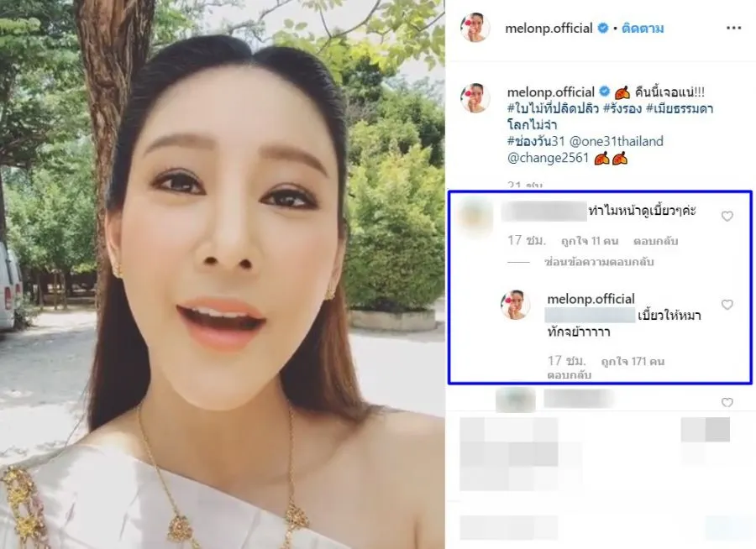Like melonp.official's reply with heart icon

727,305
